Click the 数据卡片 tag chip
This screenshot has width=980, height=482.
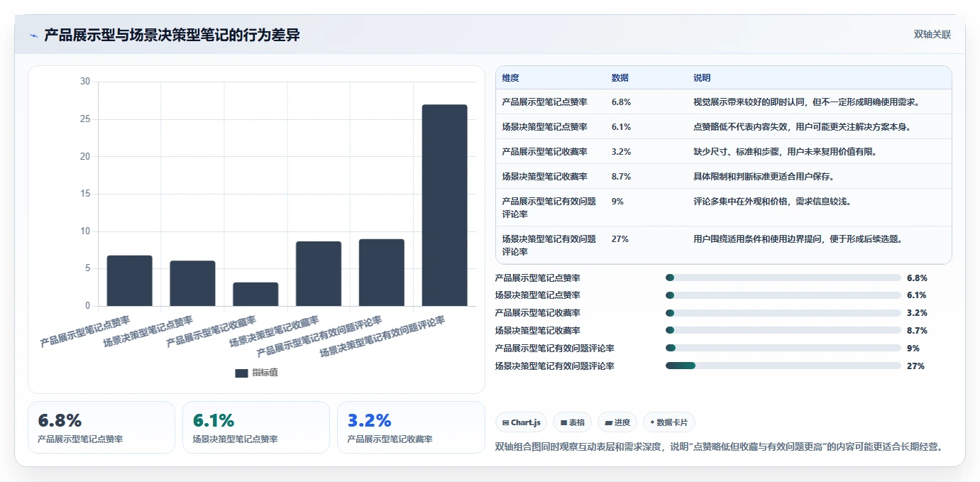669,422
